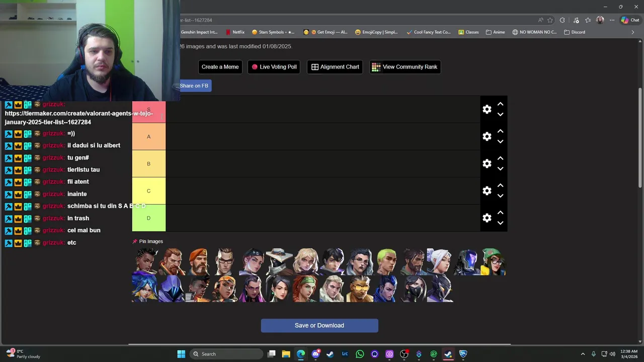
Task: Open Genshin Impact bookmark
Action: click(x=199, y=32)
